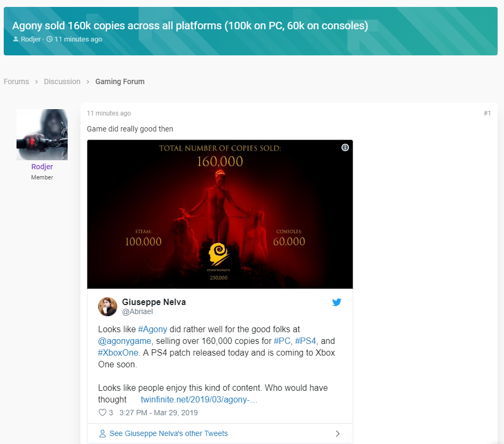Click the person icon beside See other Tweets
504x444 pixels.
point(102,433)
